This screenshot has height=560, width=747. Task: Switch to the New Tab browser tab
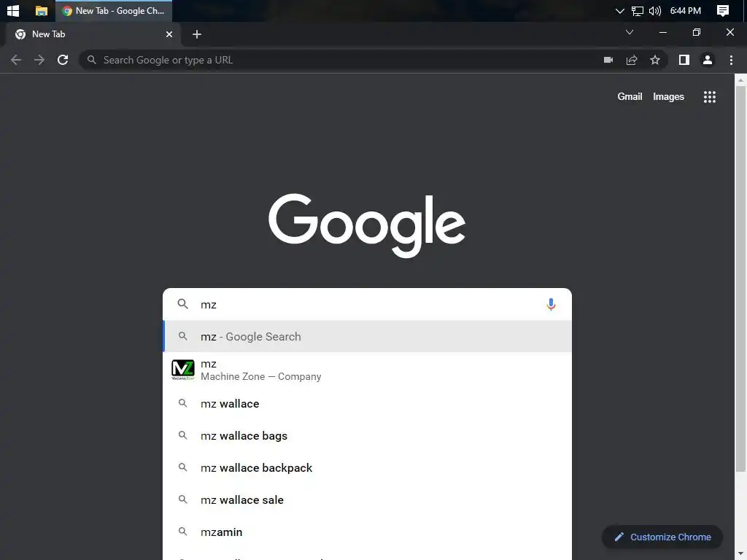pyautogui.click(x=93, y=34)
